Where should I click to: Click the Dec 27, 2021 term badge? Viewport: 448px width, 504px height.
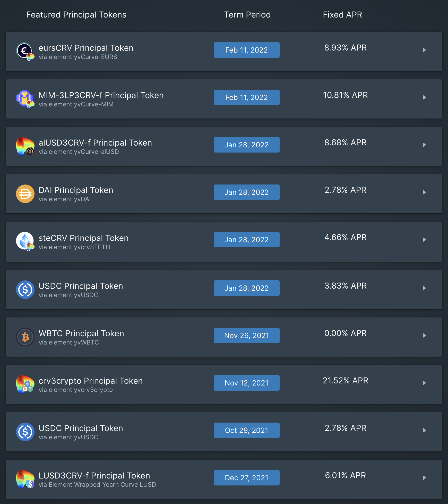click(246, 478)
